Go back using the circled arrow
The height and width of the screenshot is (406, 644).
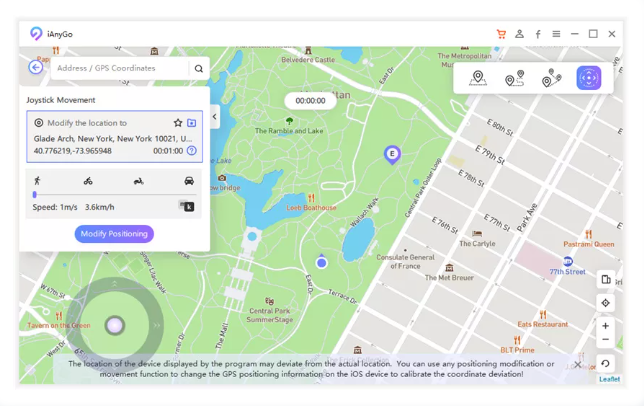click(36, 68)
